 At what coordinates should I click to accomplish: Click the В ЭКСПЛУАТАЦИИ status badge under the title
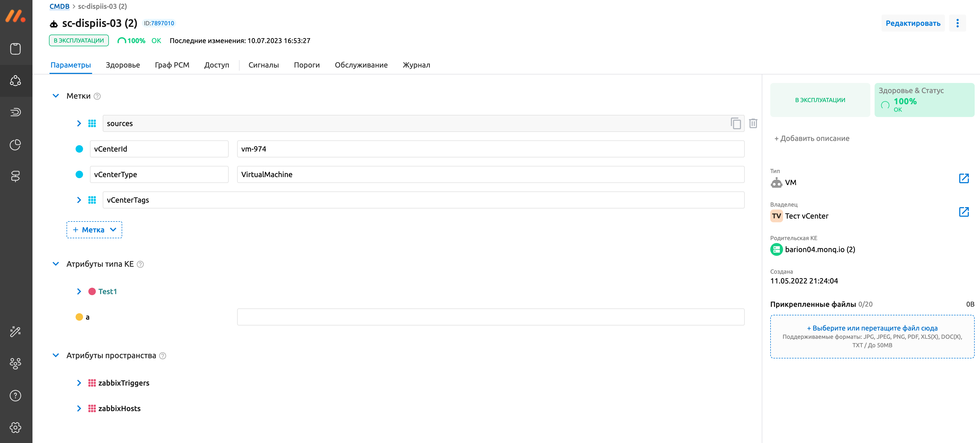(x=79, y=41)
